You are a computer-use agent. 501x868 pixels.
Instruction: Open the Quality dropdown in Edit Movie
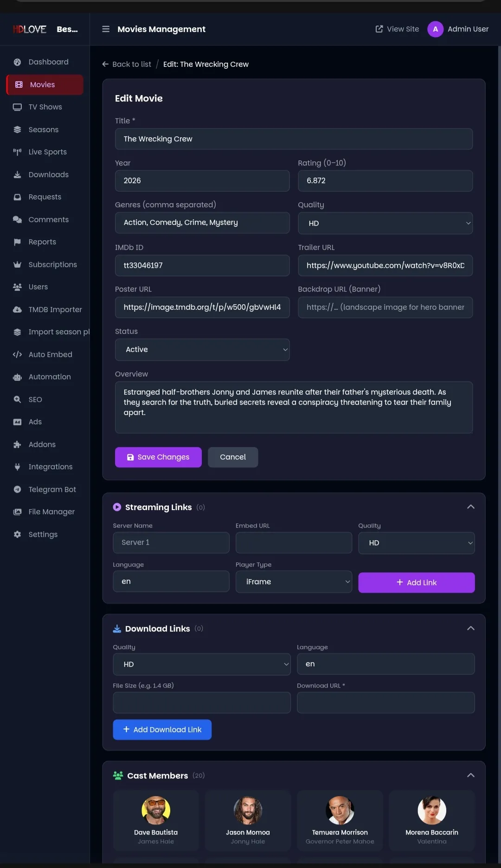pos(385,223)
